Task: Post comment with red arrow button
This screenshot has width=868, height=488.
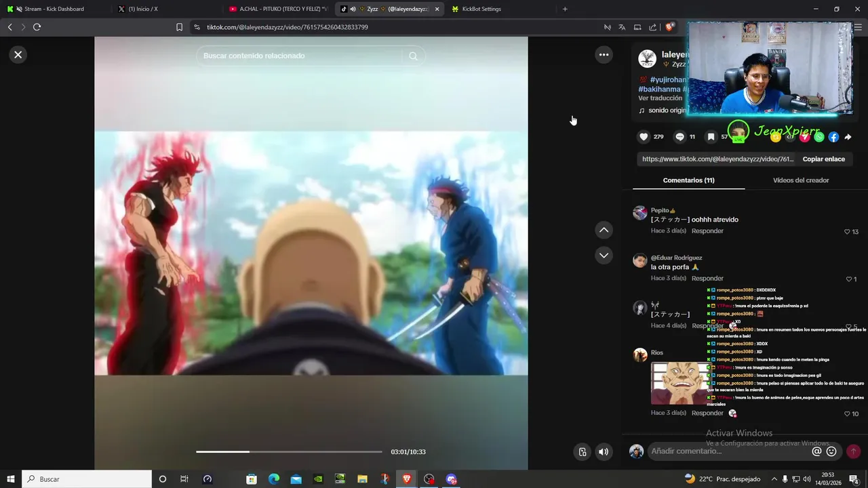Action: pos(853,451)
